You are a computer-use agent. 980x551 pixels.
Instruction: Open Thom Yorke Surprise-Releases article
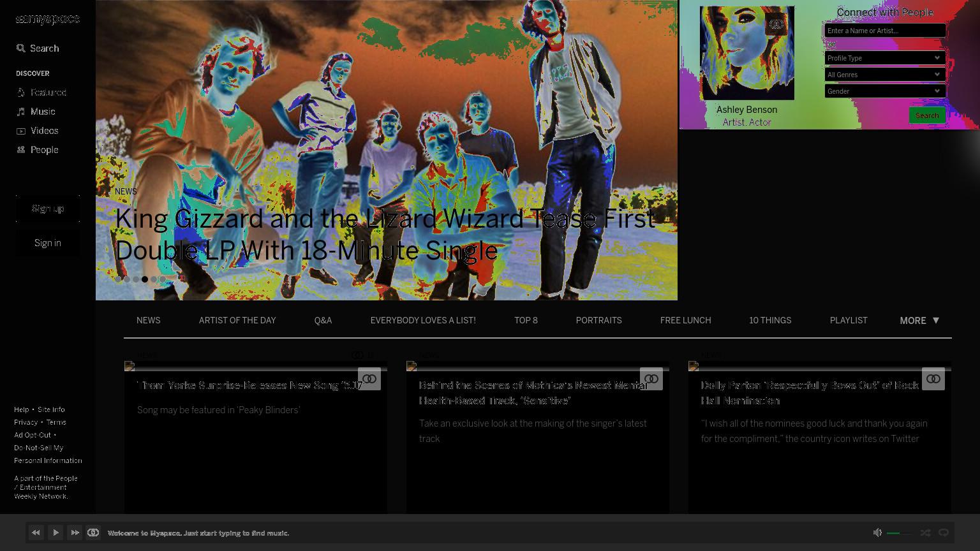(x=250, y=386)
